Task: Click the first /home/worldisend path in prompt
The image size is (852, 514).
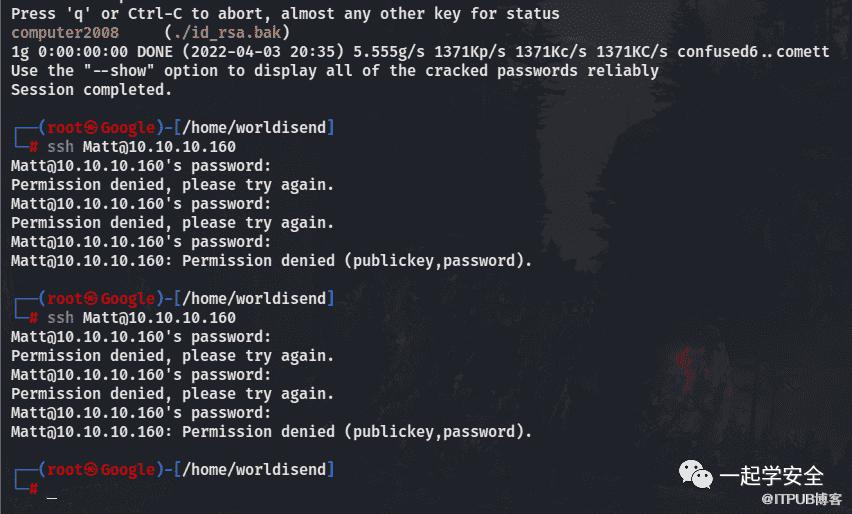Action: pos(254,128)
